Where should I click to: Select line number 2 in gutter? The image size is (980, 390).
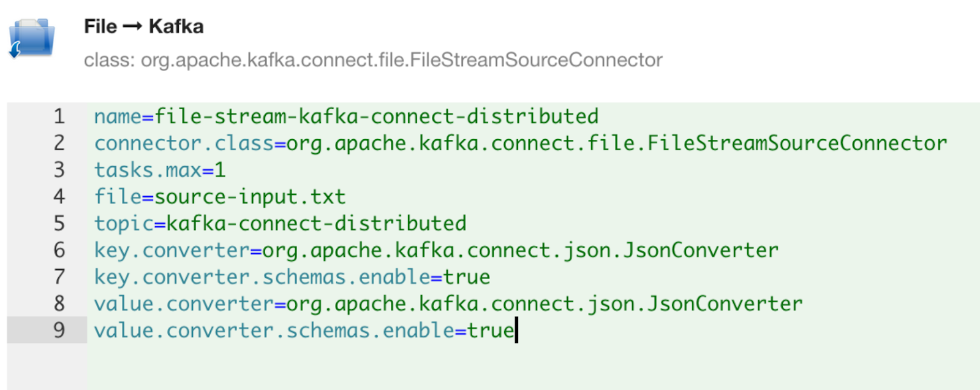[x=59, y=143]
